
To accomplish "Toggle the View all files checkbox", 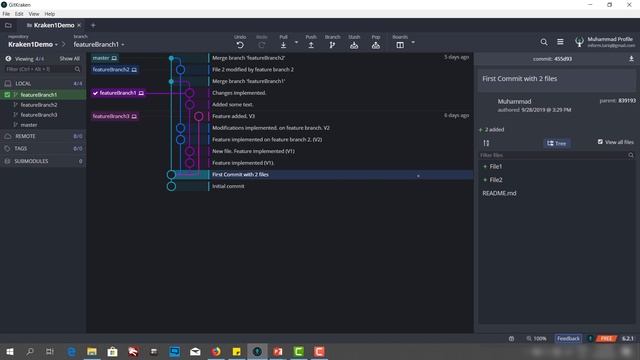I will click(x=600, y=142).
